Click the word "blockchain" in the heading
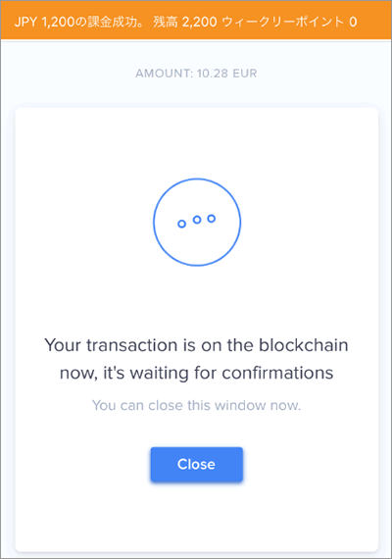 (x=303, y=345)
